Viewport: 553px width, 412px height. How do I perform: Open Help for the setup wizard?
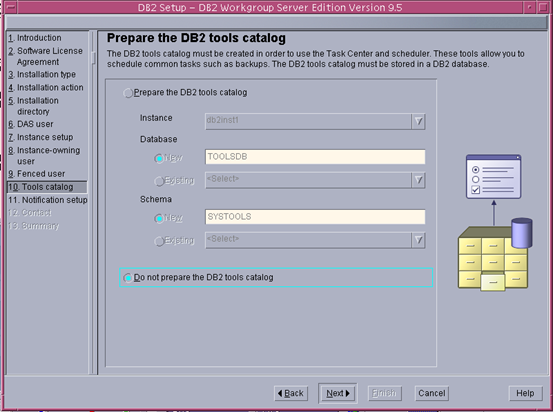pyautogui.click(x=525, y=393)
